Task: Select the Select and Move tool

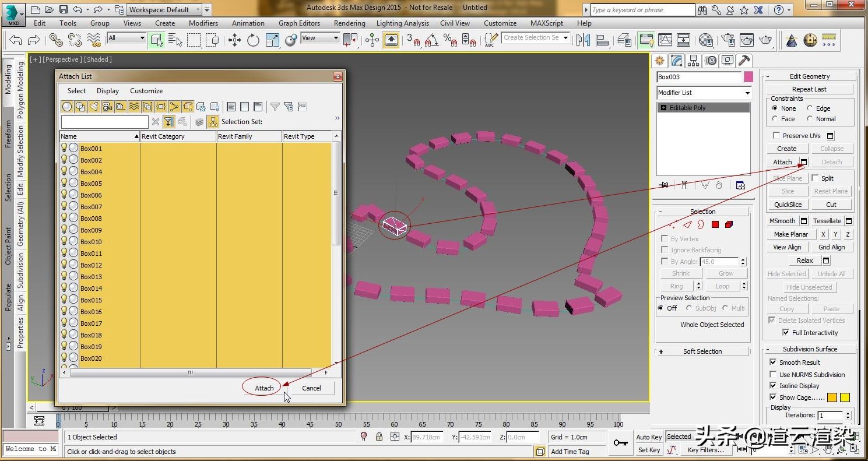Action: coord(234,40)
